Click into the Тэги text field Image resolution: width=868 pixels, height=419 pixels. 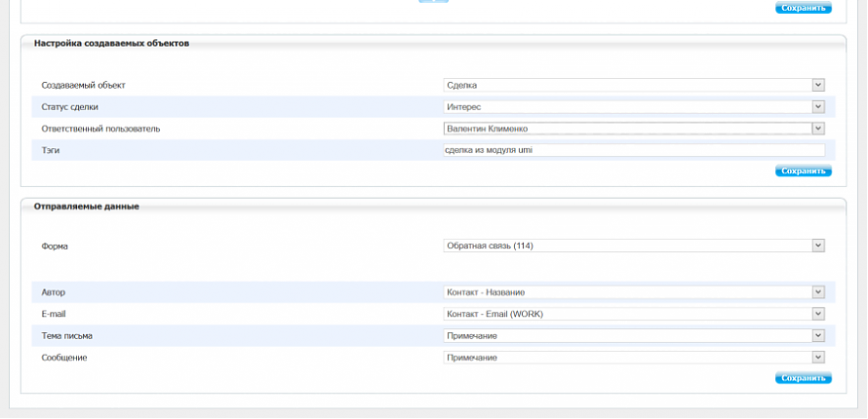(634, 150)
